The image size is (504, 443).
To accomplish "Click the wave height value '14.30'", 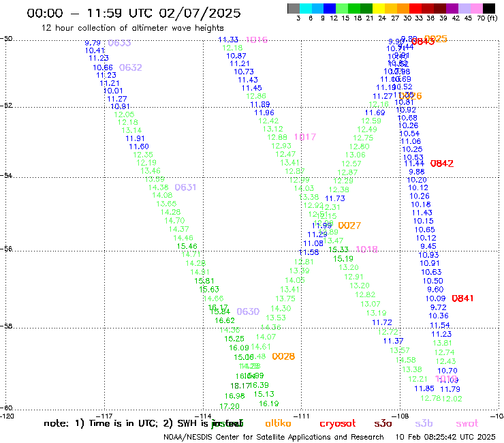I will (x=281, y=309).
